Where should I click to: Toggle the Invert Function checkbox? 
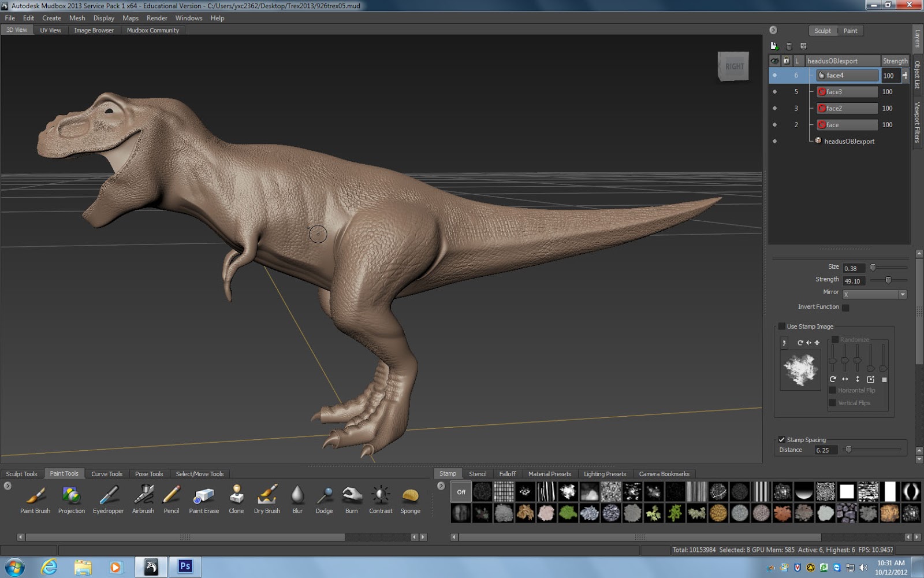tap(845, 307)
